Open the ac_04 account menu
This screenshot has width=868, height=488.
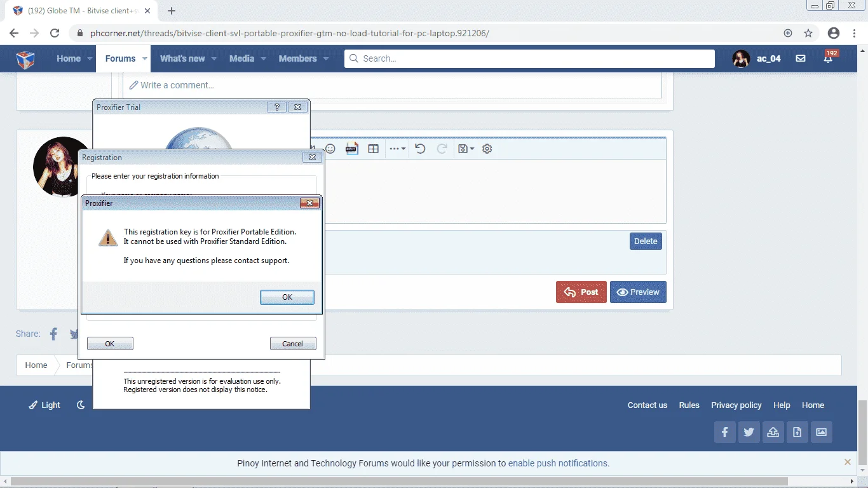(757, 58)
